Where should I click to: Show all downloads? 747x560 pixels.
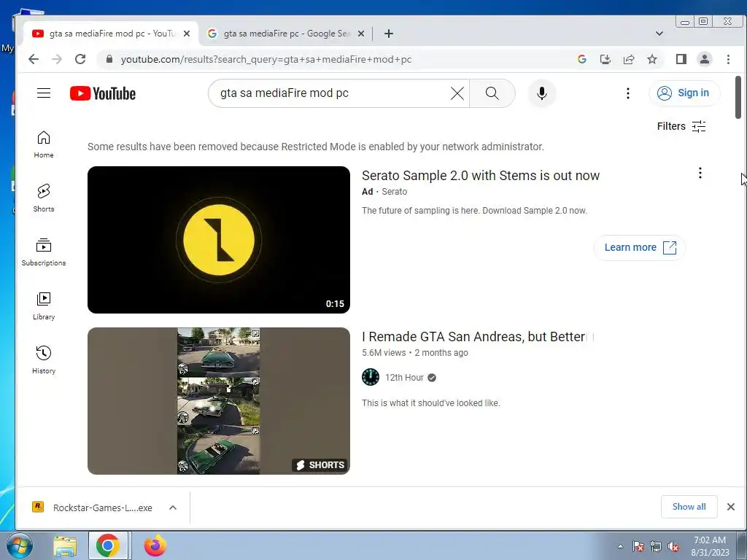coord(689,507)
